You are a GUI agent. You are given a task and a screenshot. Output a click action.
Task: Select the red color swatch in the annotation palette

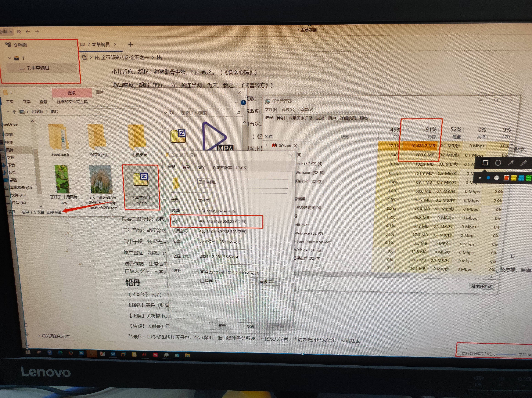(506, 178)
